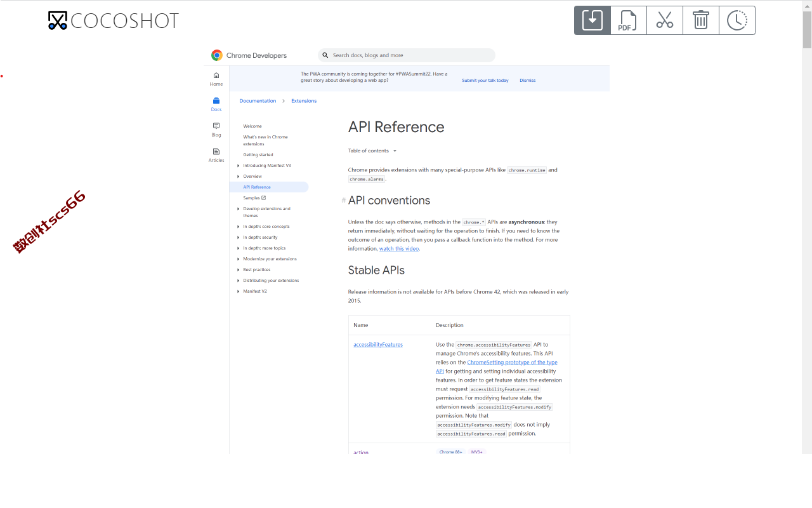Expand the Best practices section
Screen dimensions: 812x508
click(x=238, y=270)
